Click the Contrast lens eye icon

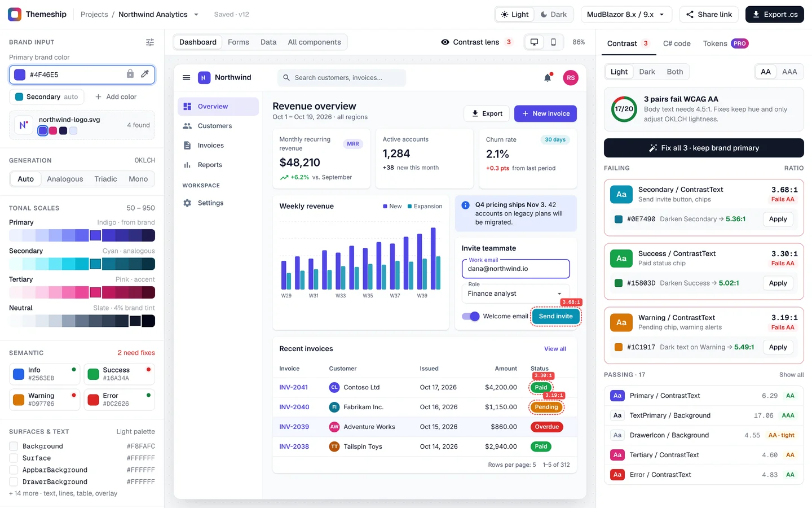tap(445, 42)
